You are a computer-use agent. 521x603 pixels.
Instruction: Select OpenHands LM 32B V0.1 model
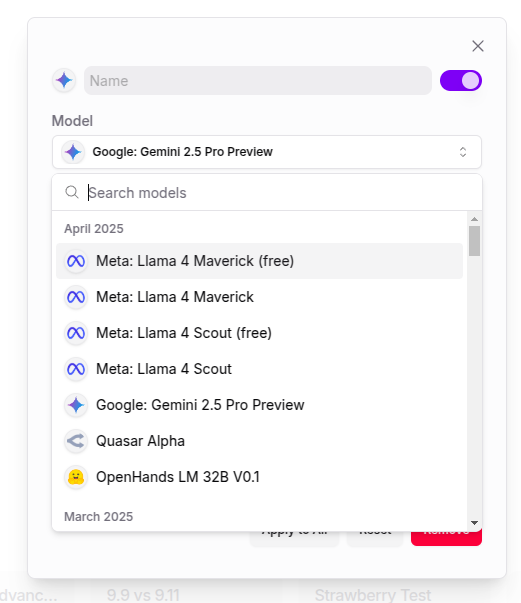click(x=260, y=477)
